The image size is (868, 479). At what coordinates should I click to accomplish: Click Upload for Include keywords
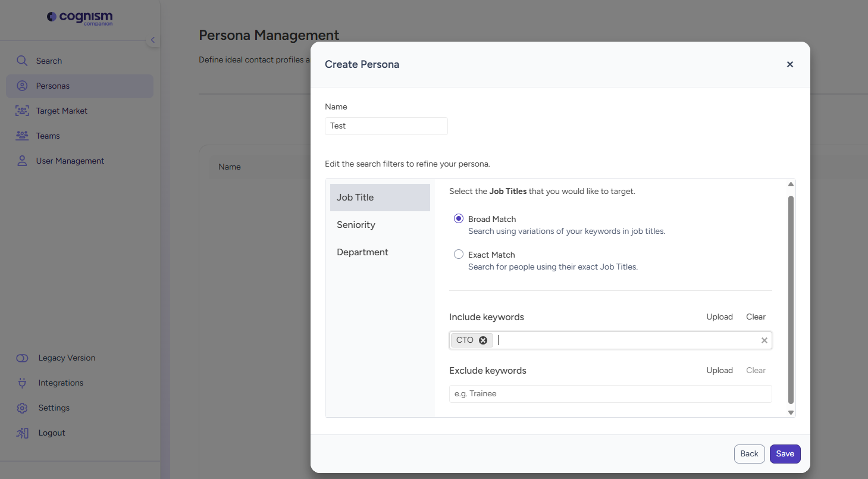click(x=719, y=317)
